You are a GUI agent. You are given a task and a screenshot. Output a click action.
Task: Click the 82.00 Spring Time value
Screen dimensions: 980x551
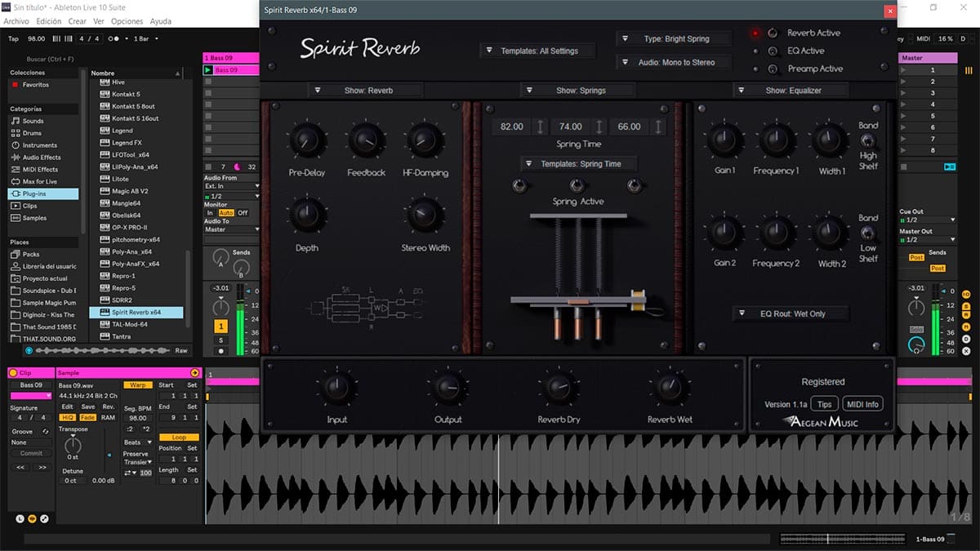point(512,127)
